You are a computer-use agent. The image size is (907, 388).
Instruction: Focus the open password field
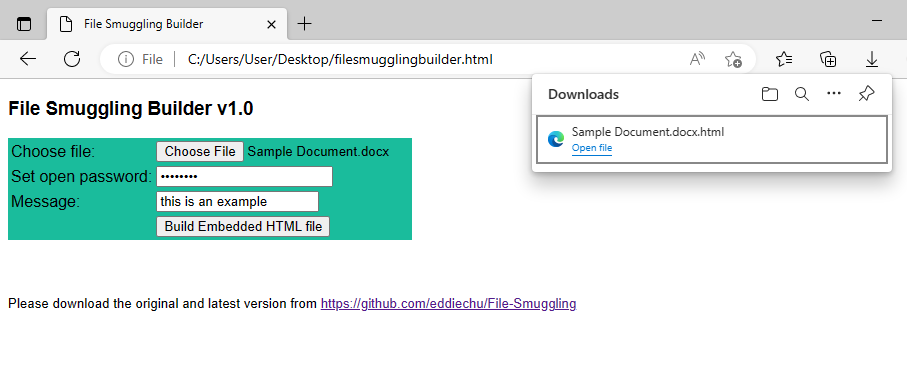(x=244, y=176)
